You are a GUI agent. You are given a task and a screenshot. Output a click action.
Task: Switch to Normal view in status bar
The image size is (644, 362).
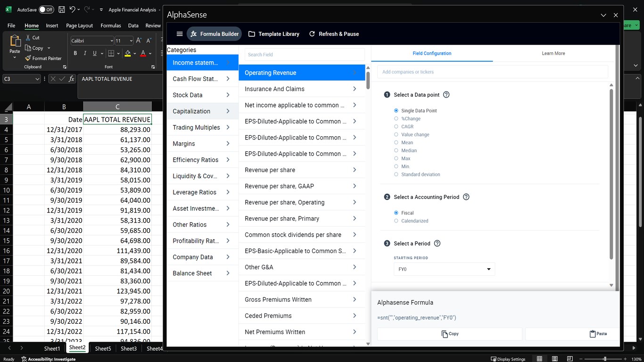(539, 359)
